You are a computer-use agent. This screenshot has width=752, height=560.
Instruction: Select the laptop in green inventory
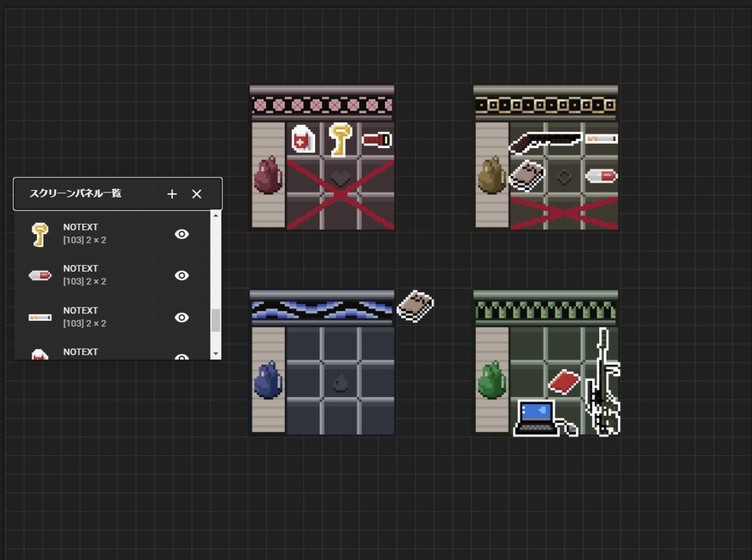[x=544, y=418]
